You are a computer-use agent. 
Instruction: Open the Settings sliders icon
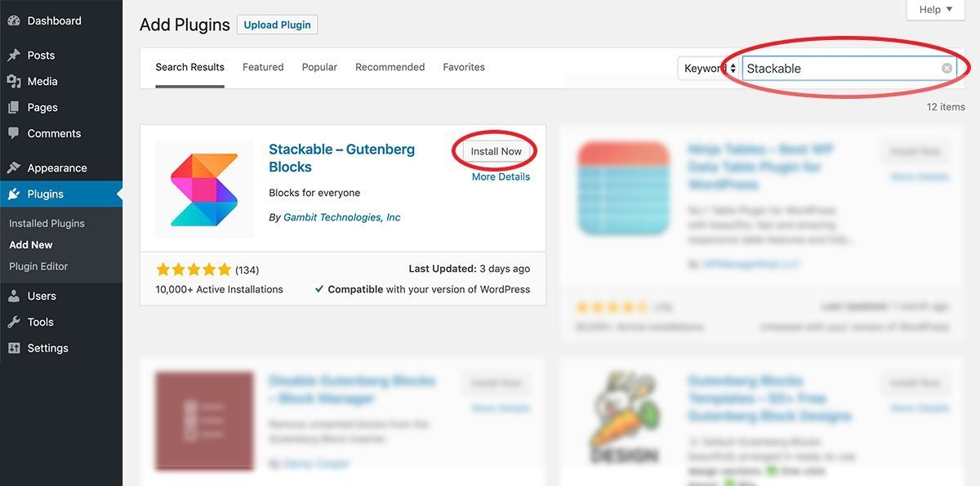pyautogui.click(x=14, y=349)
